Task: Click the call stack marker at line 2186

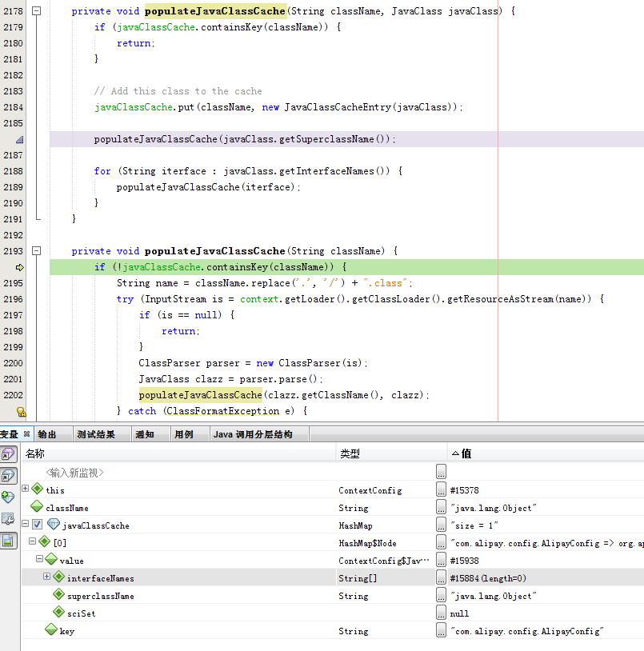Action: [19, 139]
